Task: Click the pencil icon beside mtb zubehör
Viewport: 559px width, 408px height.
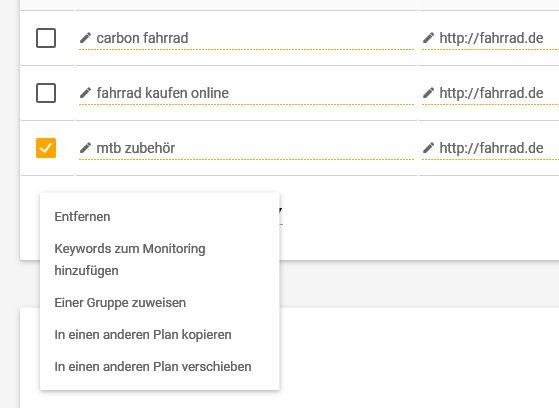Action: click(x=85, y=148)
